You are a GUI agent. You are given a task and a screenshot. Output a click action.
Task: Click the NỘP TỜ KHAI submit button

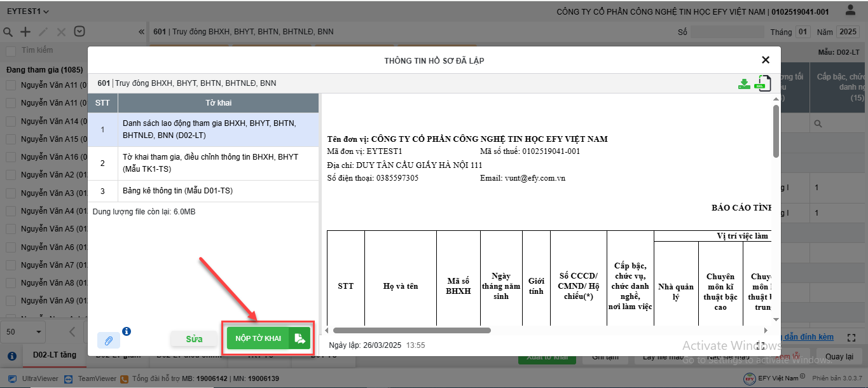(258, 338)
